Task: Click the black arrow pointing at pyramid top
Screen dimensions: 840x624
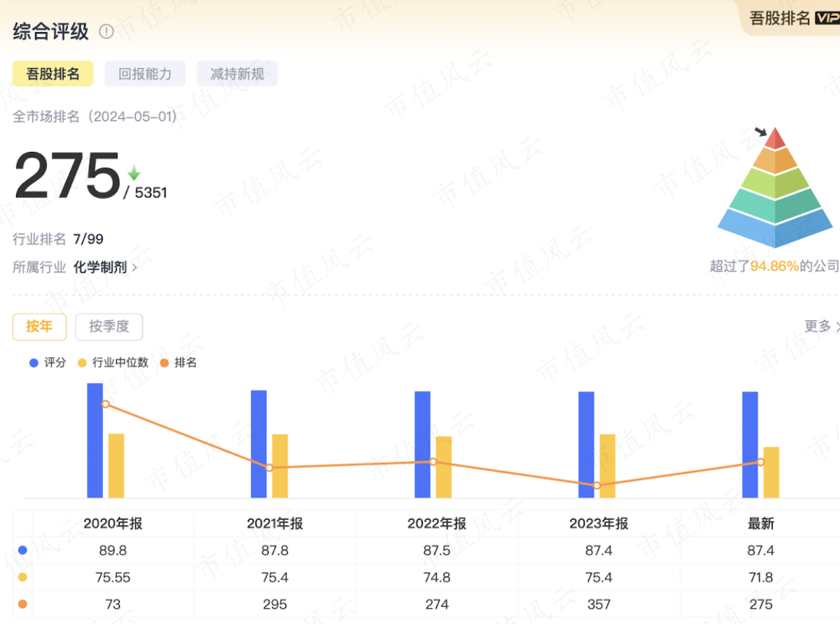Action: click(x=760, y=132)
